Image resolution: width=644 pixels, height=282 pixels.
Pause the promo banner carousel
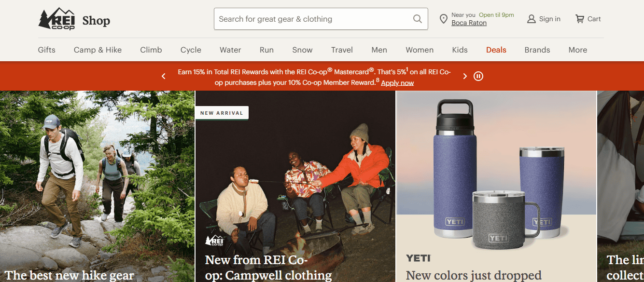tap(478, 76)
